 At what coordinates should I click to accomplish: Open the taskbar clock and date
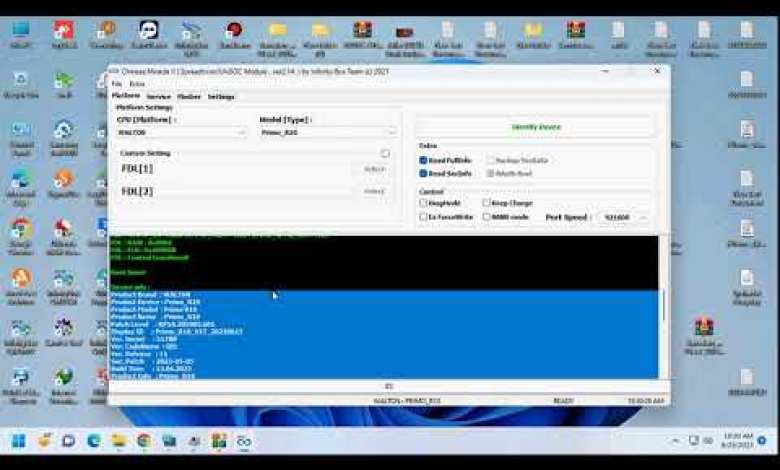click(x=738, y=441)
